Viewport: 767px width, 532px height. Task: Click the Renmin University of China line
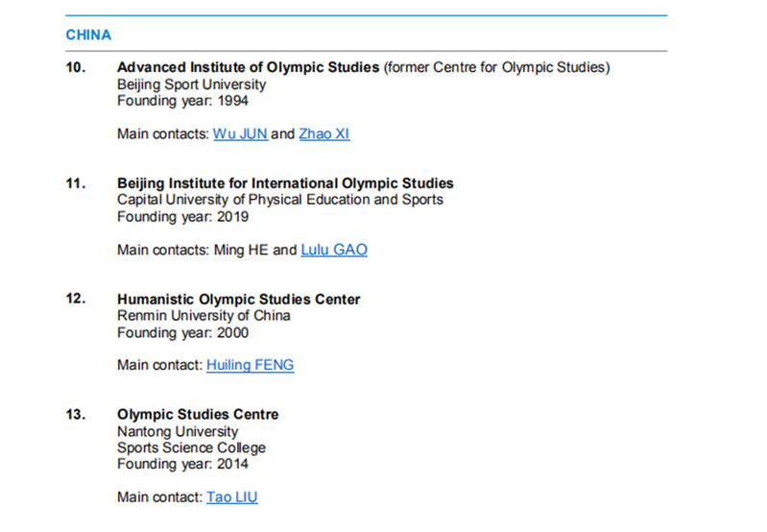pyautogui.click(x=204, y=316)
